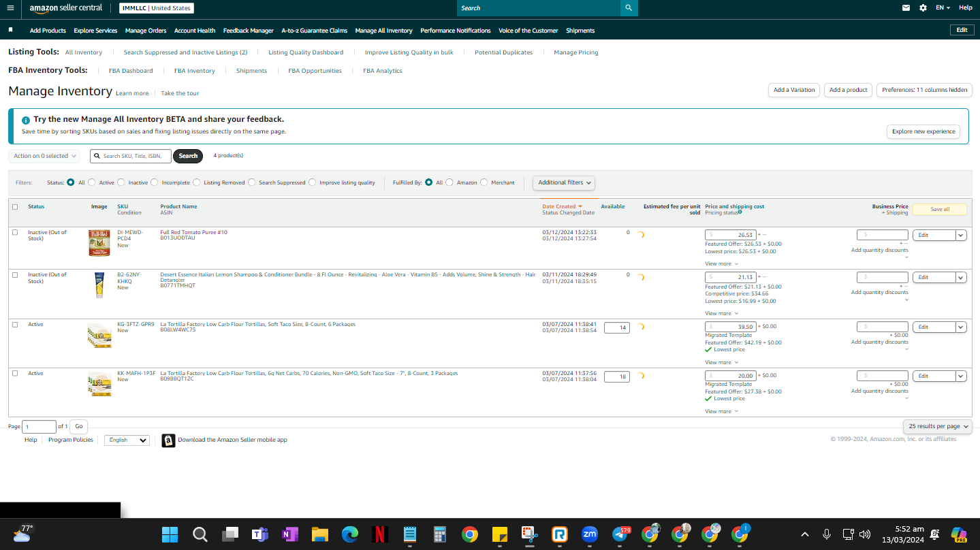Image resolution: width=980 pixels, height=550 pixels.
Task: Open the Action on 0 selected dropdown
Action: pos(45,156)
